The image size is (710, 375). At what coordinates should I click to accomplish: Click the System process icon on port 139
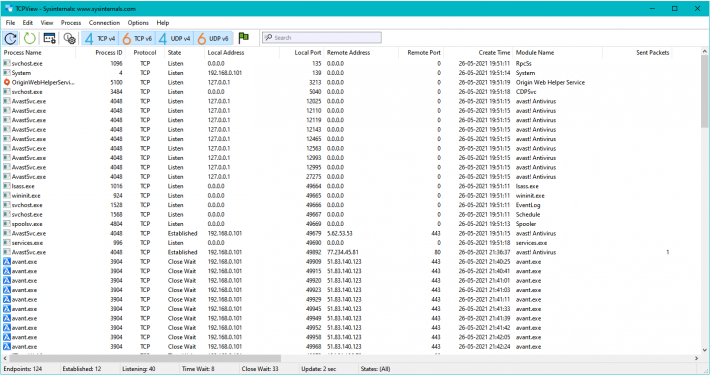[6, 73]
